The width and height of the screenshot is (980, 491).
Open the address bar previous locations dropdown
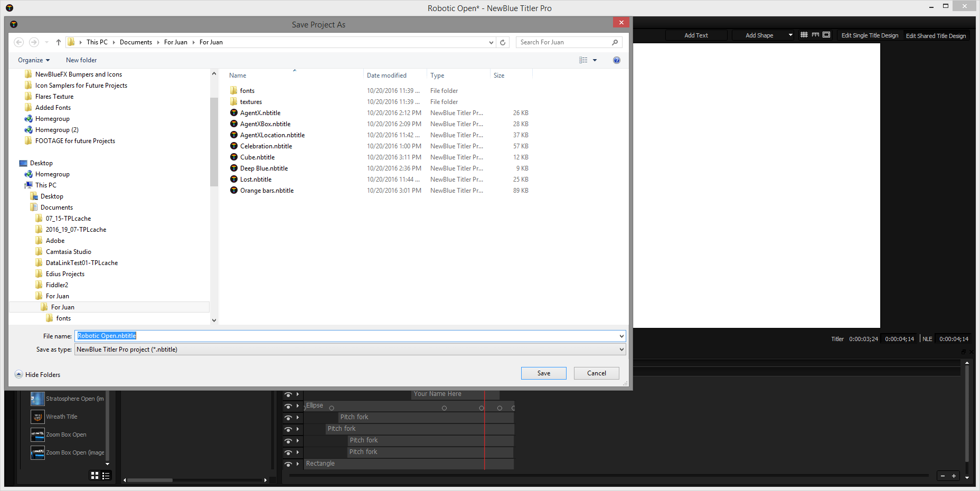[491, 42]
